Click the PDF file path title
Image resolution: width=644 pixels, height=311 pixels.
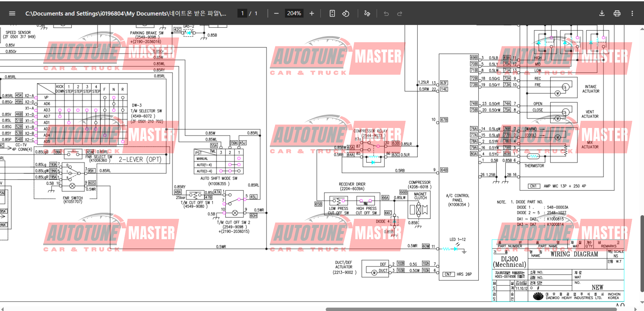pyautogui.click(x=126, y=14)
